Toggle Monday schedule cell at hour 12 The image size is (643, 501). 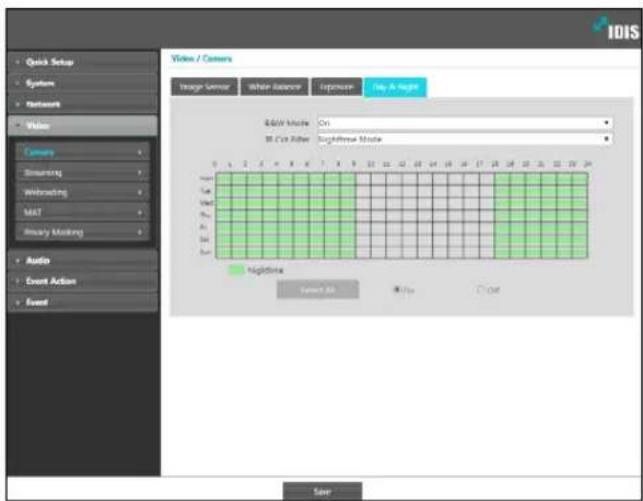[x=409, y=178]
